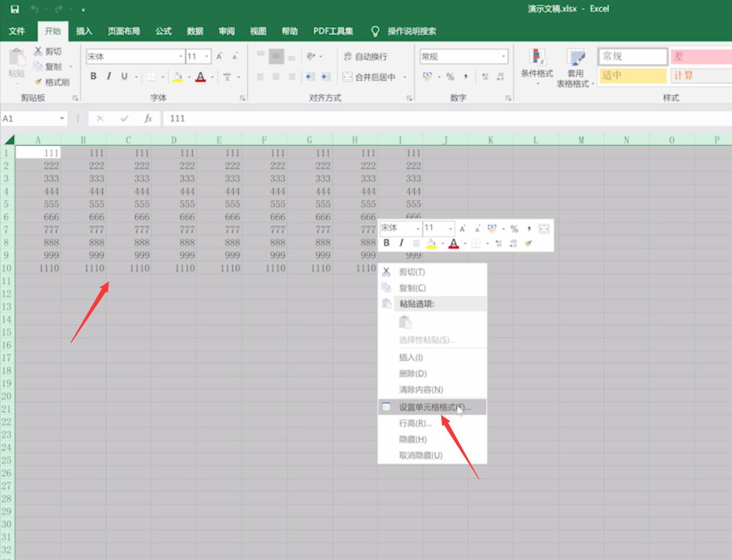Viewport: 732px width, 560px height.
Task: Click the Select All corner triangle
Action: click(8, 140)
